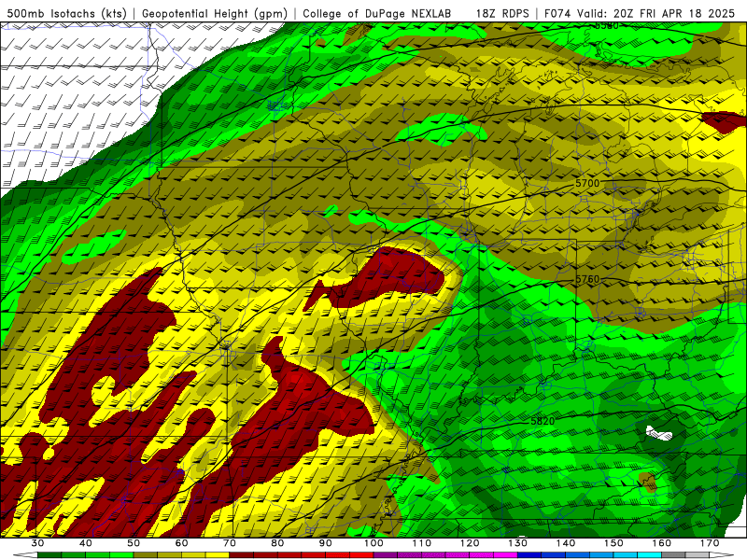Select the 150 tick label on the legend
Screen dimensions: 747x560
(613, 543)
